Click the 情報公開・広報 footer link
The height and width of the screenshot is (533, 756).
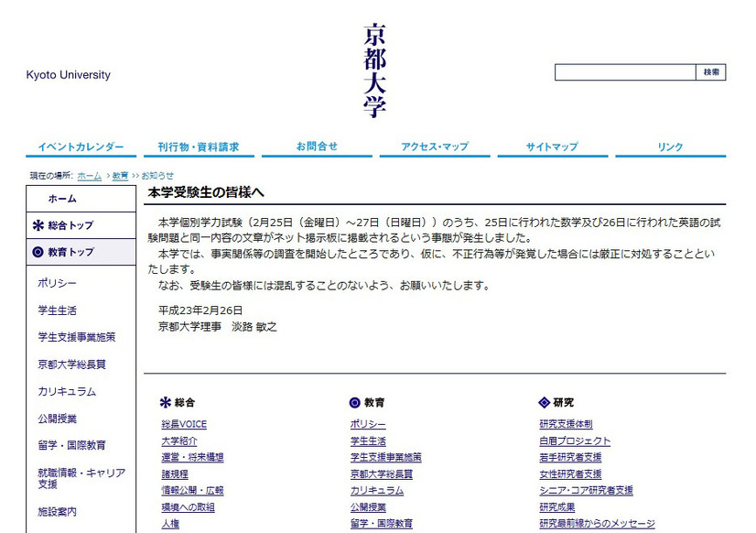pyautogui.click(x=192, y=491)
